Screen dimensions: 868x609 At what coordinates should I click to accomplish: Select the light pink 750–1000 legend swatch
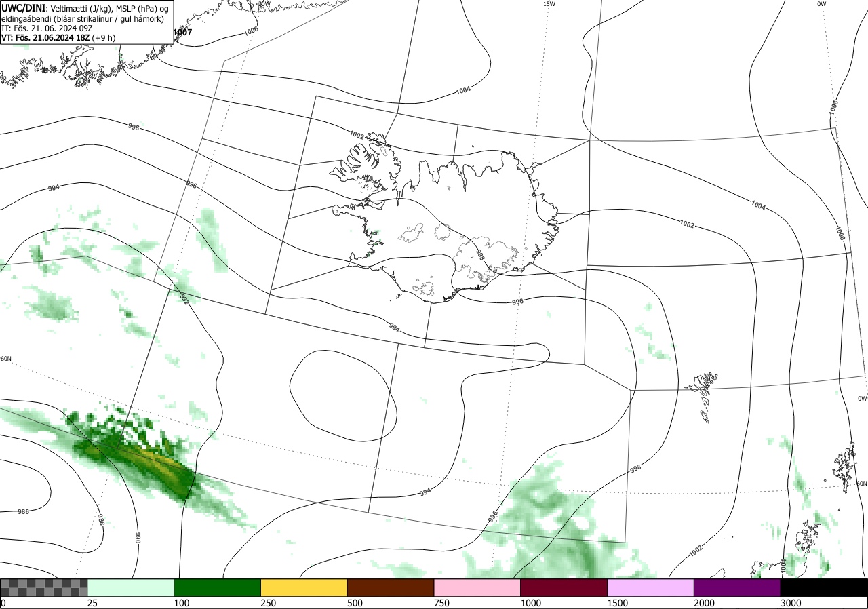[477, 587]
